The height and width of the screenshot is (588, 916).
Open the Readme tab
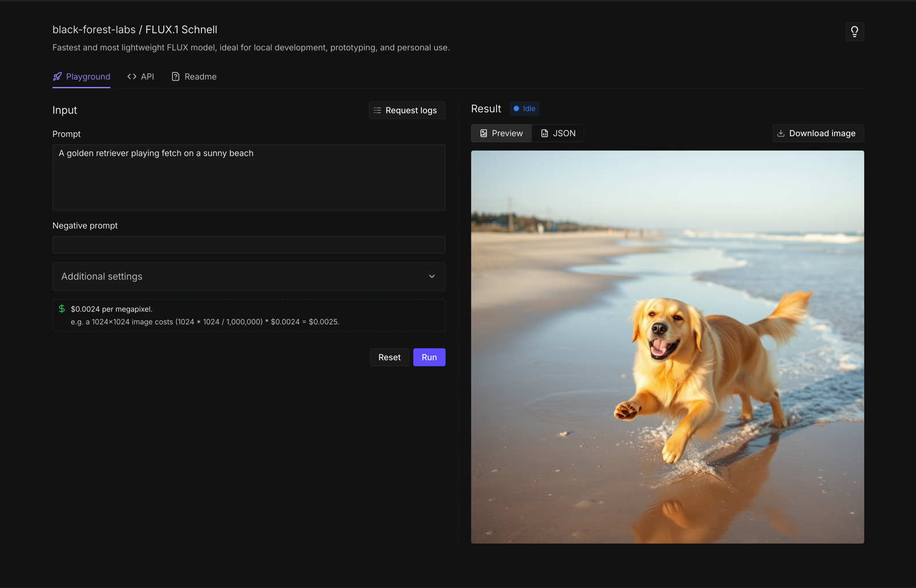(194, 77)
